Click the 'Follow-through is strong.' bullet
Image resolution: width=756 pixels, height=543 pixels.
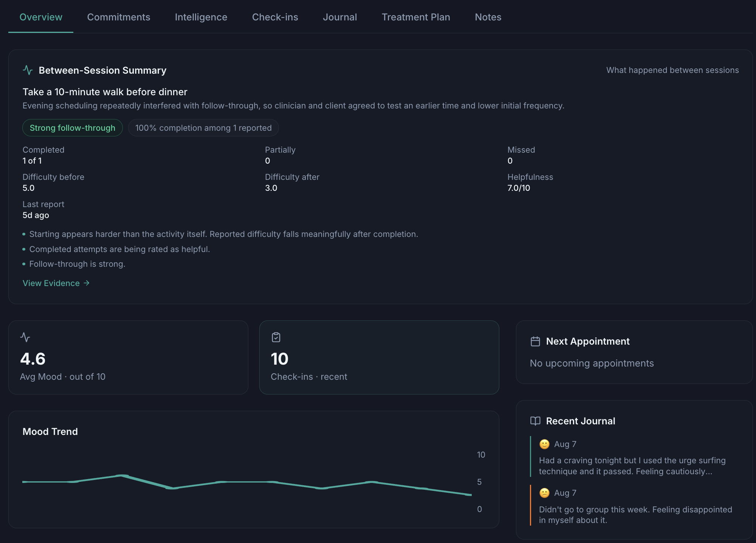click(x=77, y=264)
